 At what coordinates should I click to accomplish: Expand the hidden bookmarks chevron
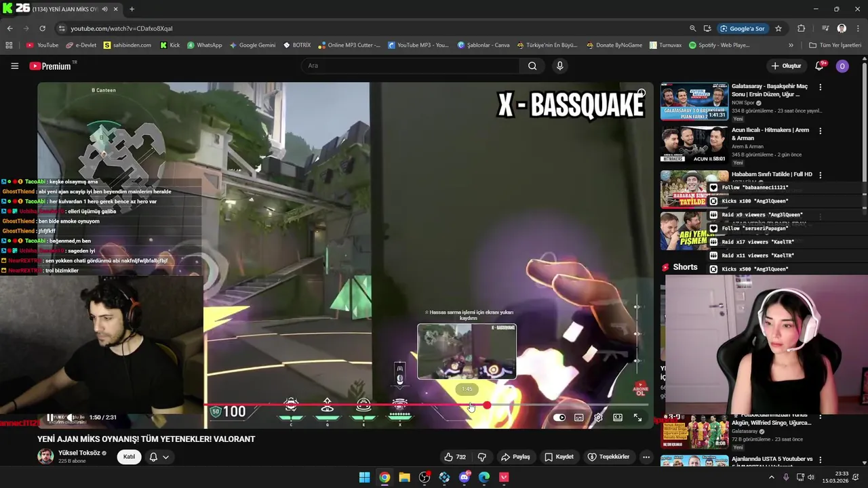tap(791, 45)
